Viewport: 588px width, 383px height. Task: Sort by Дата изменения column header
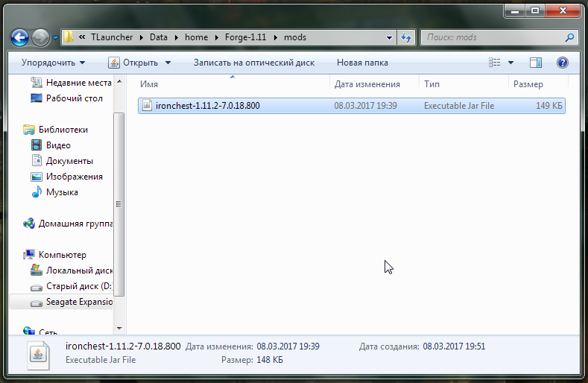coord(375,84)
